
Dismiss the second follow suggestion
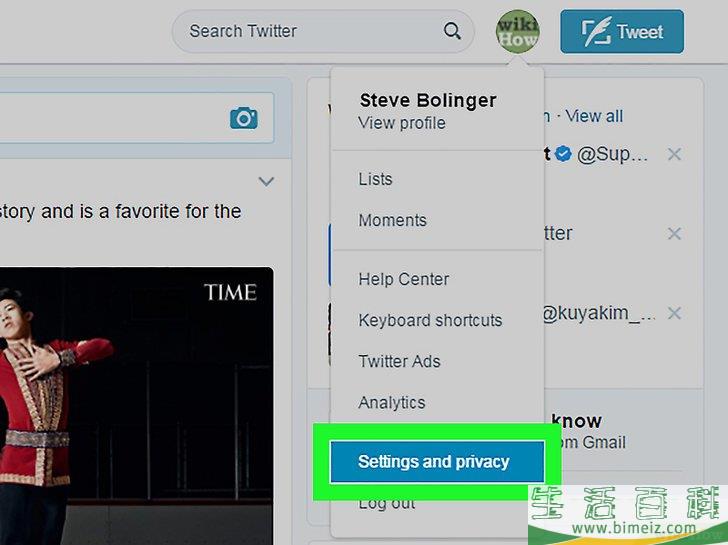tap(674, 234)
